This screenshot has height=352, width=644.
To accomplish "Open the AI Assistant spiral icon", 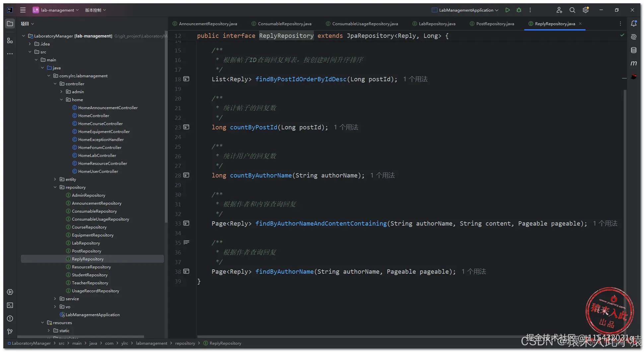I will [x=634, y=37].
